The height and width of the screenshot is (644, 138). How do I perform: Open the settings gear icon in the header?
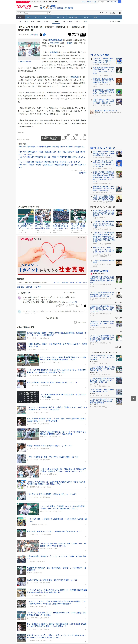(120, 13)
